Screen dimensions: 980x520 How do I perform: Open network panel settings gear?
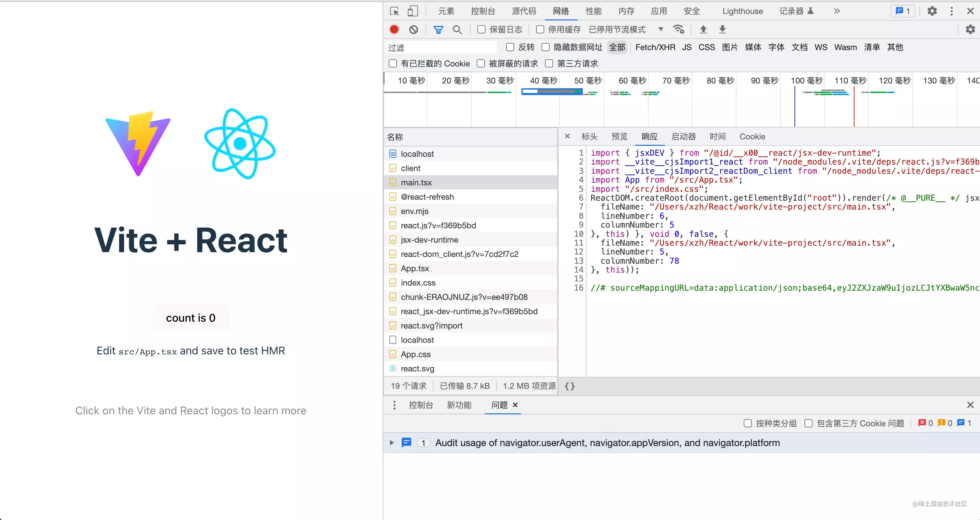(x=970, y=29)
